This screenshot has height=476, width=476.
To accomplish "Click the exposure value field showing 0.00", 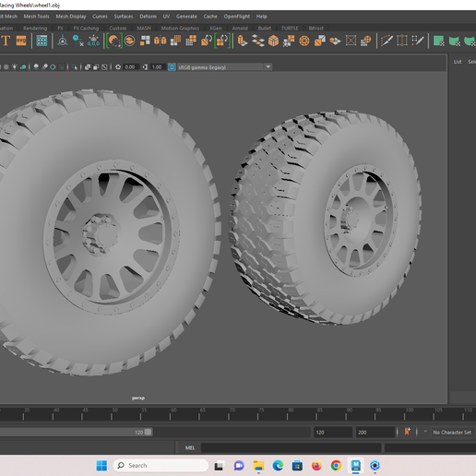I will coord(130,67).
